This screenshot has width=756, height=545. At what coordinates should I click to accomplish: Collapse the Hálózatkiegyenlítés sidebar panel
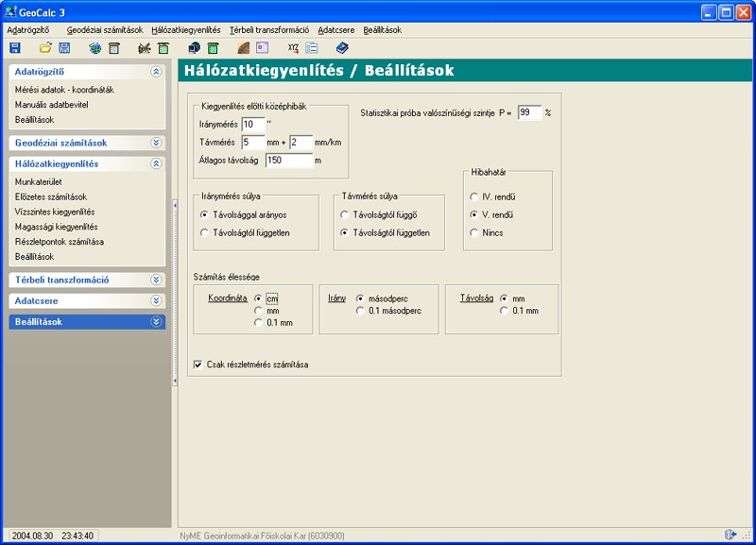pyautogui.click(x=156, y=163)
